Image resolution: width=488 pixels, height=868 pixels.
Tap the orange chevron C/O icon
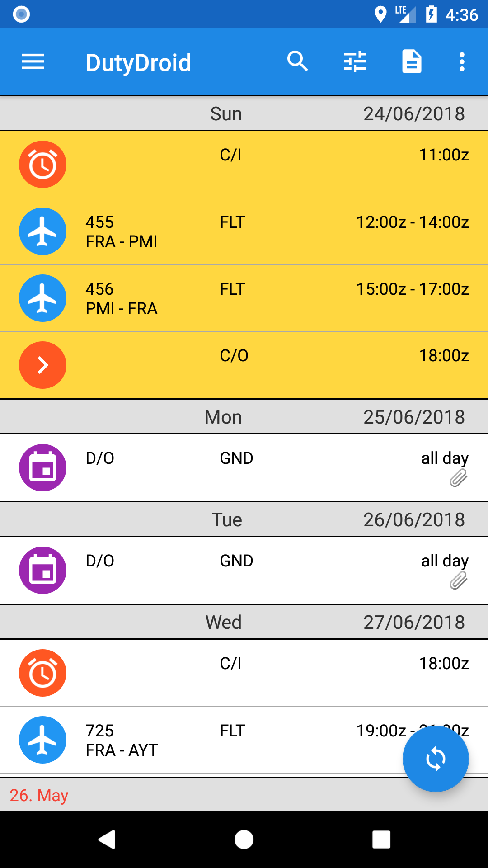point(42,365)
